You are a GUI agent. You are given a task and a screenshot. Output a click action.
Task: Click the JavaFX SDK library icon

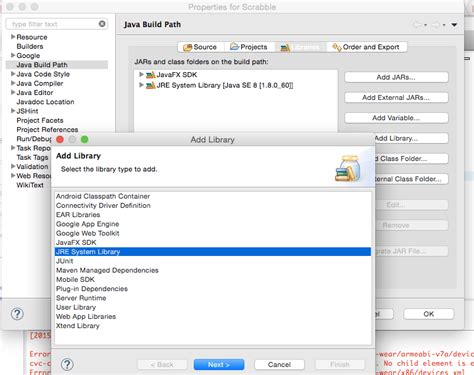151,75
